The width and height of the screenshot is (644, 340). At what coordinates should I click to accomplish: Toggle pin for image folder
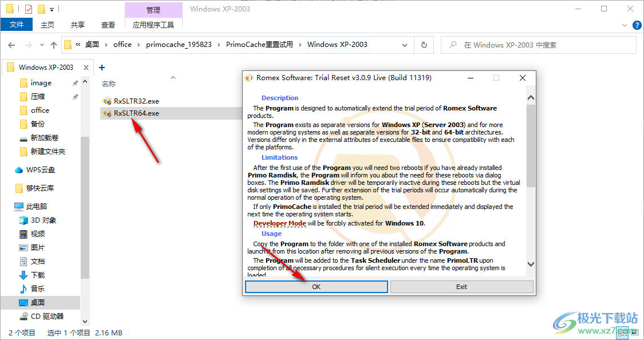75,83
